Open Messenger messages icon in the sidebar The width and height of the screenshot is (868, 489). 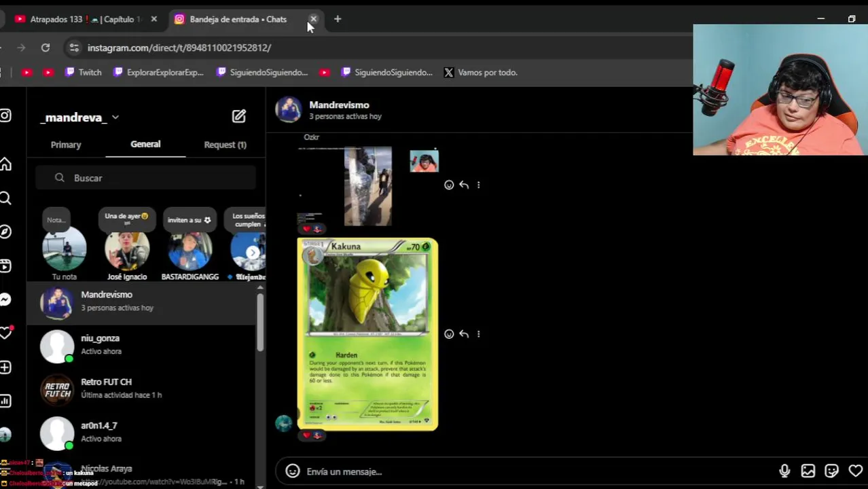(x=5, y=300)
